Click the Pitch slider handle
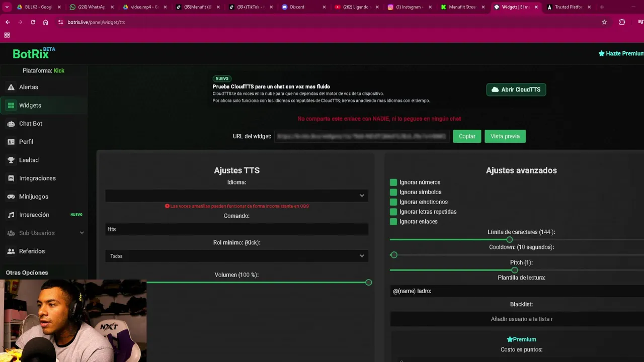Viewport: 644px width, 362px height. 515,270
